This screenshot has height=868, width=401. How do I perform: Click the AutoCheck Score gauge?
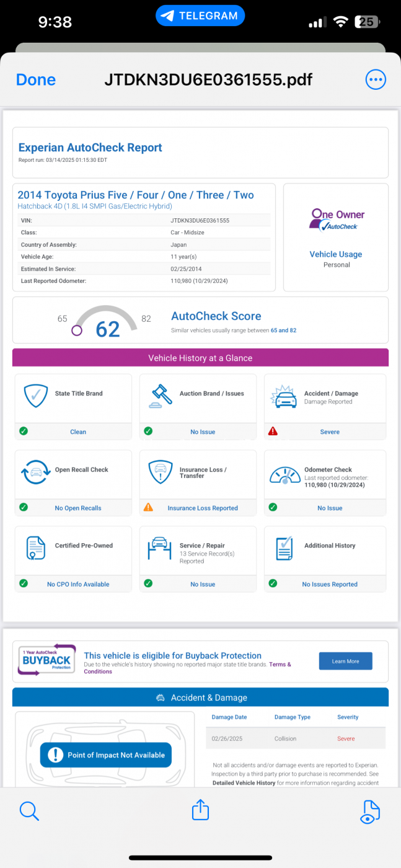107,321
